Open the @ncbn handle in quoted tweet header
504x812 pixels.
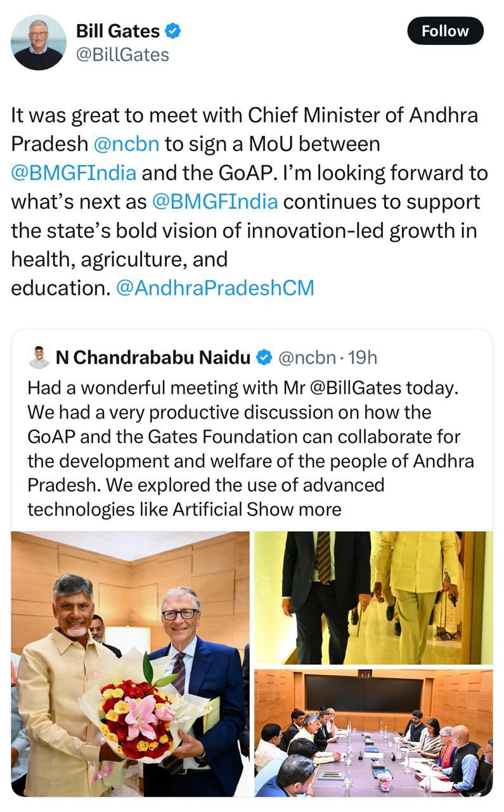[x=307, y=358]
